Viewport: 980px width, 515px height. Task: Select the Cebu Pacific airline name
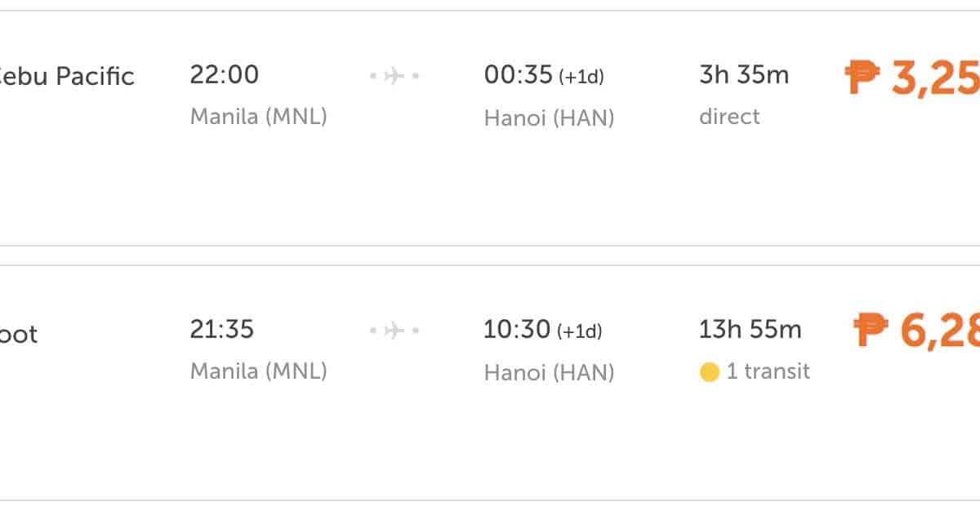click(65, 77)
